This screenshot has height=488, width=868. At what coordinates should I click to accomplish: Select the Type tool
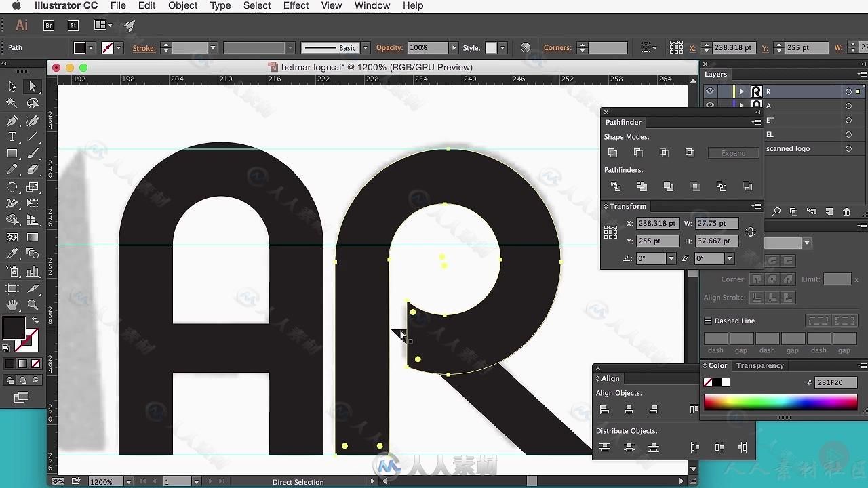tap(12, 137)
